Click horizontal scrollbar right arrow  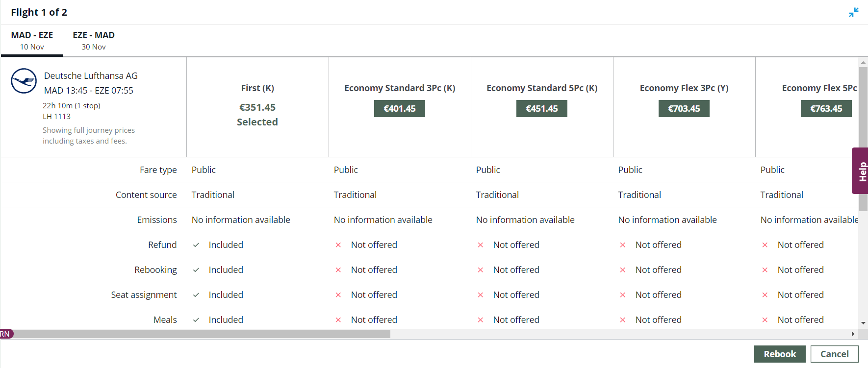pyautogui.click(x=853, y=334)
